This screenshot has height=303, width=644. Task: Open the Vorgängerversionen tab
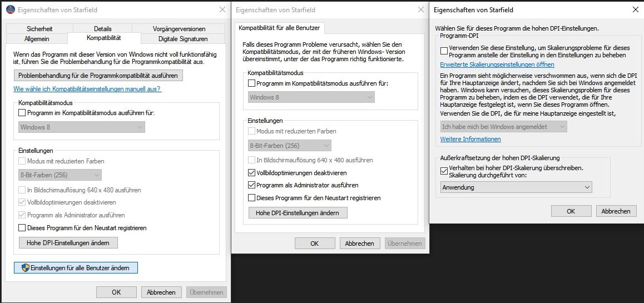[179, 29]
